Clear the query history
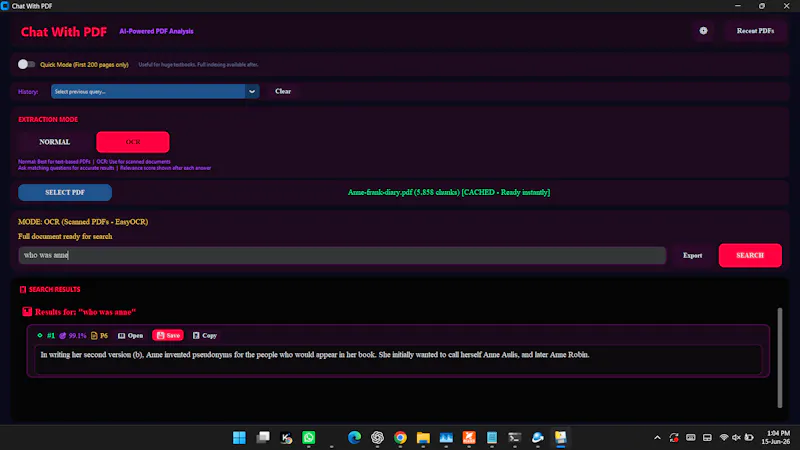Viewport: 800px width, 450px height. (283, 91)
